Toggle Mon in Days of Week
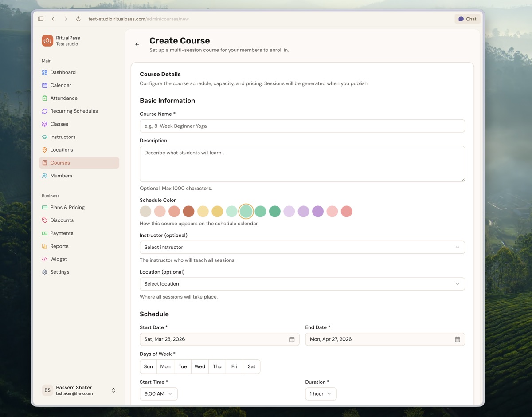Viewport: 532px width, 417px height. point(165,366)
